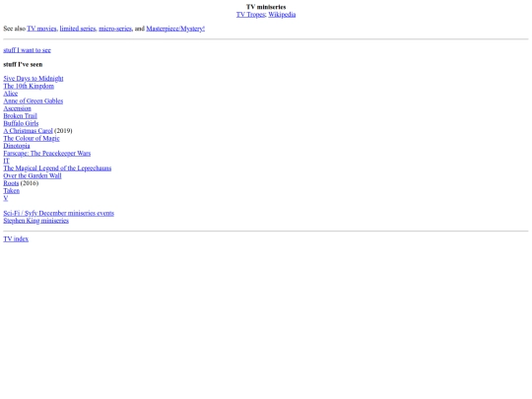Click the Taken link
532x399 pixels.
[12, 191]
